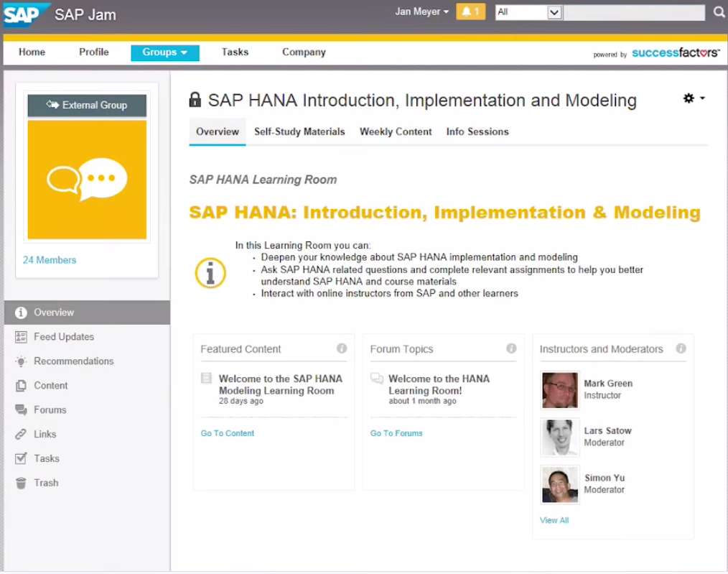Click the Links chain icon in sidebar
The image size is (728, 574).
[x=21, y=434]
